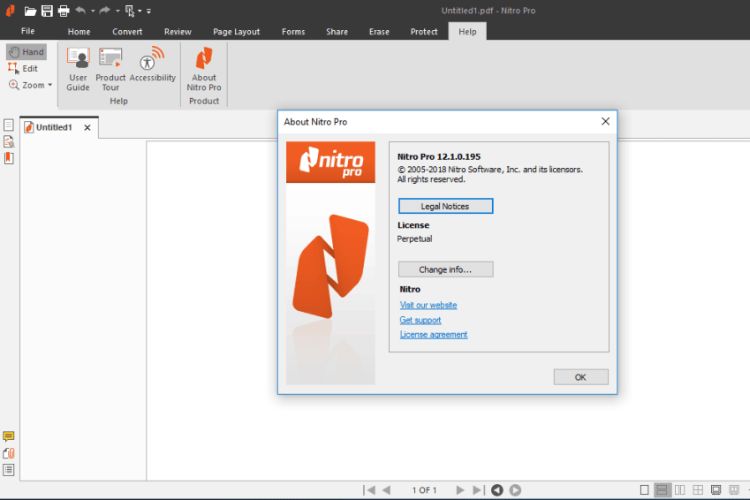
Task: Print using the printer icon
Action: click(x=63, y=11)
